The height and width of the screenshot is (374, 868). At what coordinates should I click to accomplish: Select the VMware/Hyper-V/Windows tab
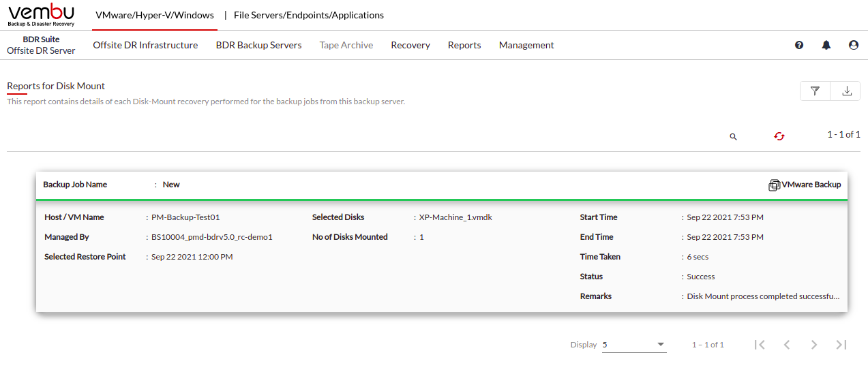coord(155,15)
